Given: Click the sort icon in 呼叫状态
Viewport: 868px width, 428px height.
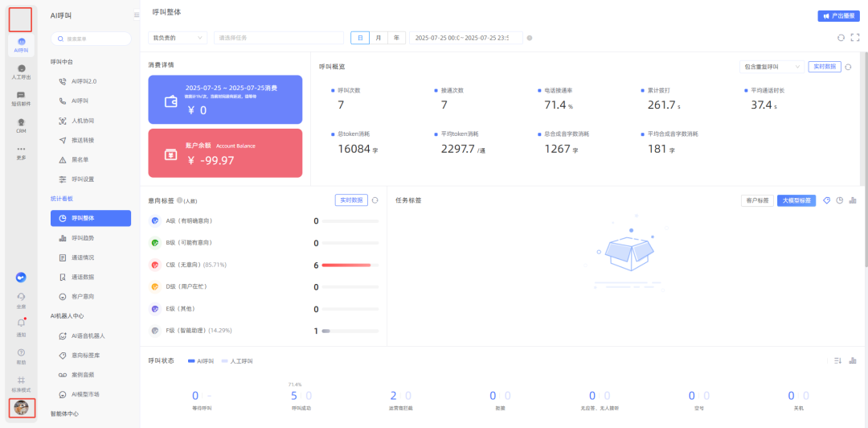Looking at the screenshot, I should point(837,361).
